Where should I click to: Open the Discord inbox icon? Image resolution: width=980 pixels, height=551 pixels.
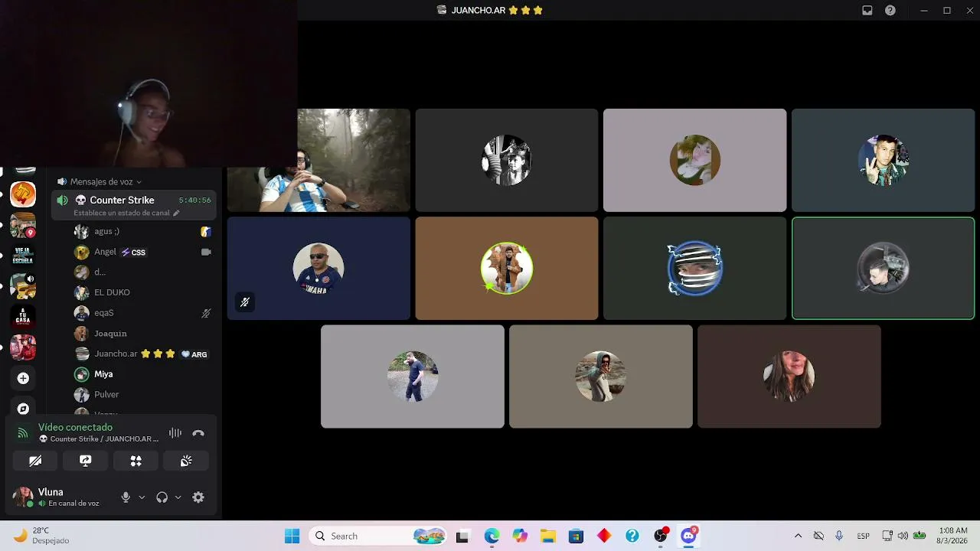(x=867, y=11)
